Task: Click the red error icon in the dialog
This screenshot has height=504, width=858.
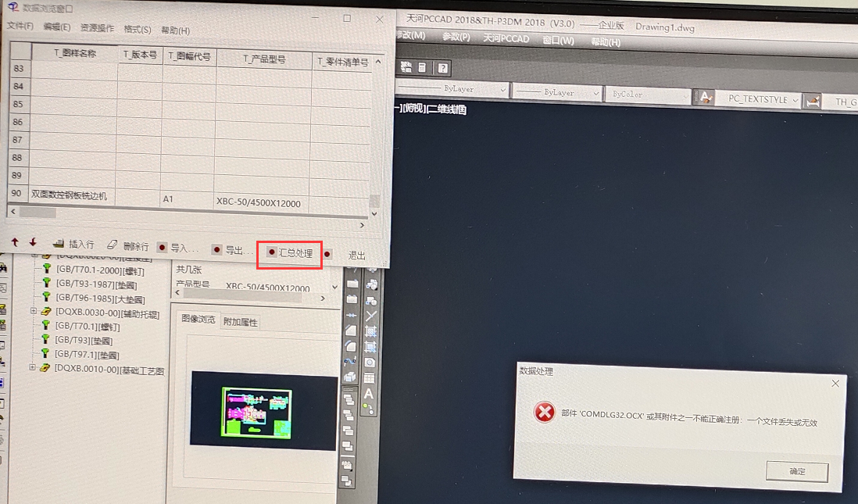Action: click(x=544, y=413)
